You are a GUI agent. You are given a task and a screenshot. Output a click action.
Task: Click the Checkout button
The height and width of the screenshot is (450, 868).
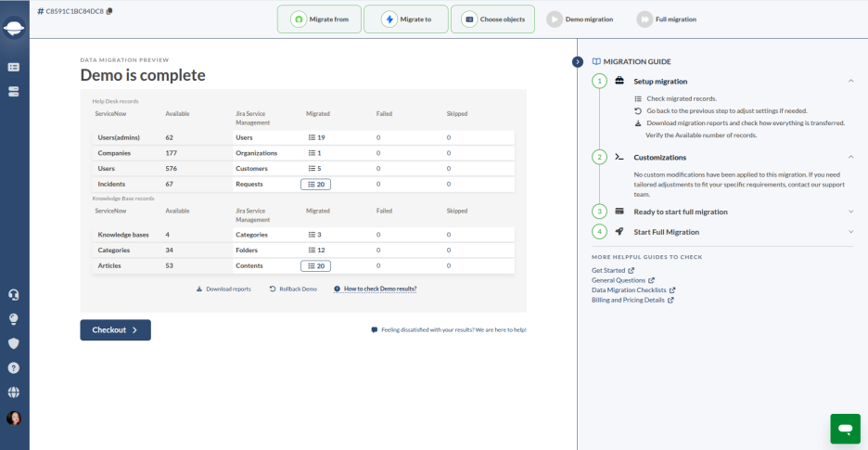coord(115,329)
